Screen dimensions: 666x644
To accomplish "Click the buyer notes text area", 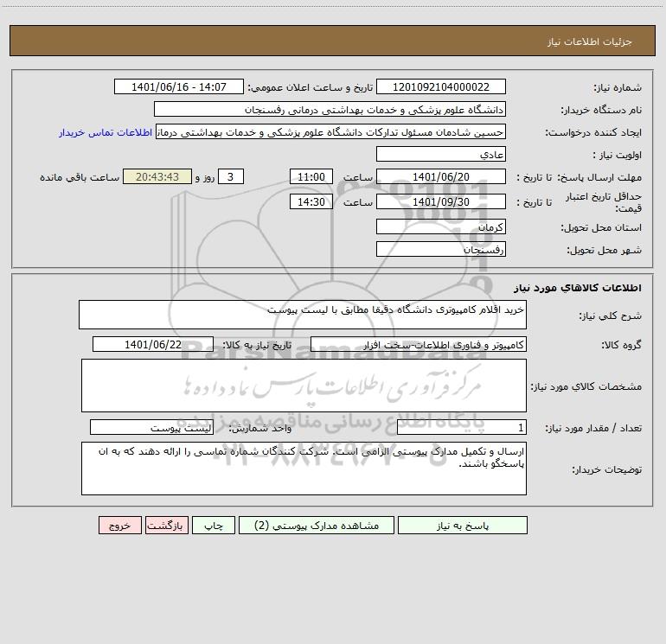I will (x=304, y=469).
